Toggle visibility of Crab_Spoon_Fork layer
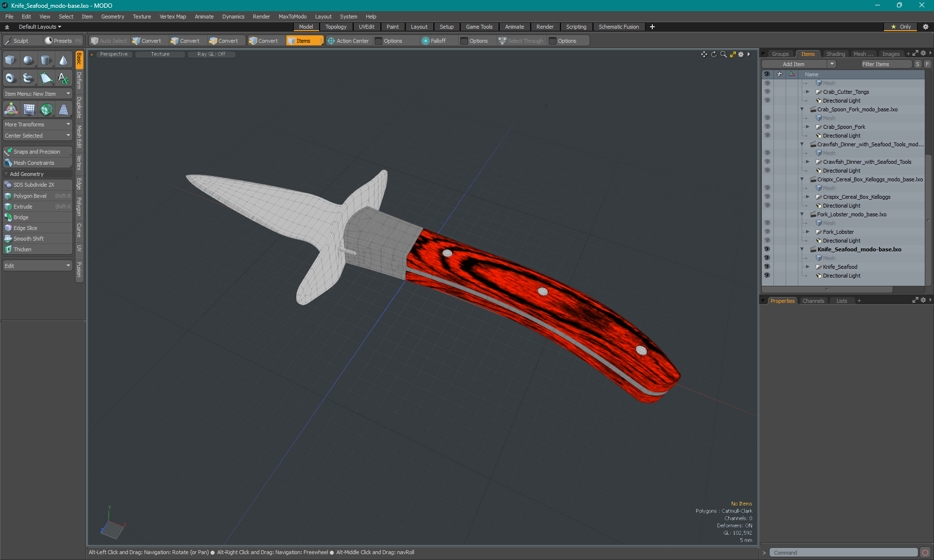Screen dimensions: 934x560 [767, 127]
